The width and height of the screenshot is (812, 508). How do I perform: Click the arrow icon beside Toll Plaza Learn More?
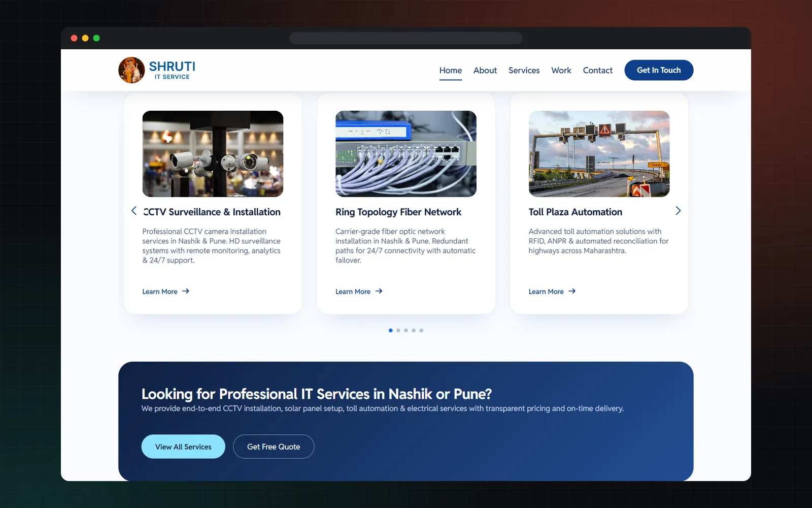tap(572, 291)
